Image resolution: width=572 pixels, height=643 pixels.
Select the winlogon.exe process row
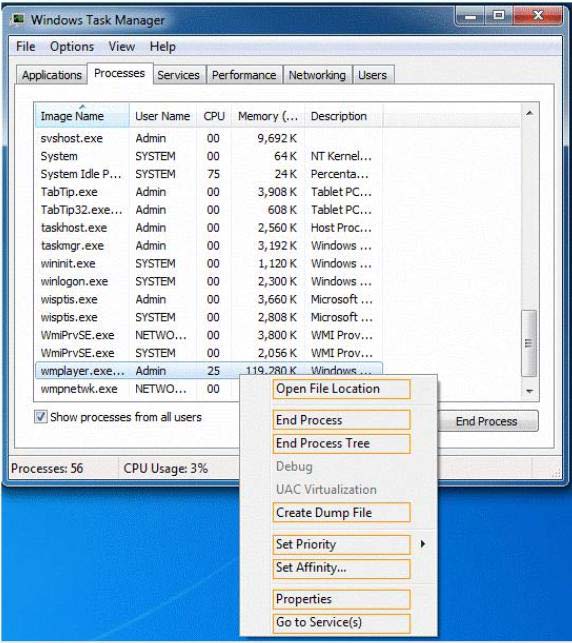click(x=208, y=282)
